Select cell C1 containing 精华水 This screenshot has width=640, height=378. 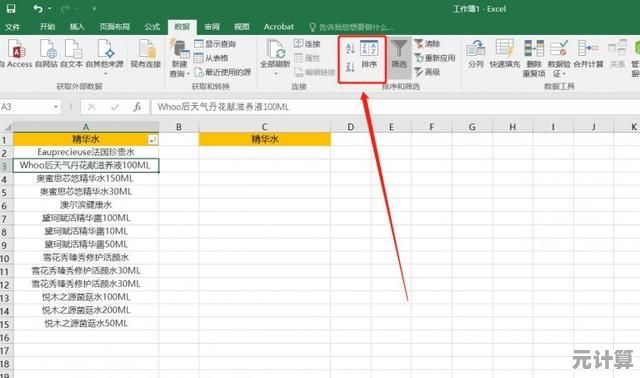coord(264,140)
